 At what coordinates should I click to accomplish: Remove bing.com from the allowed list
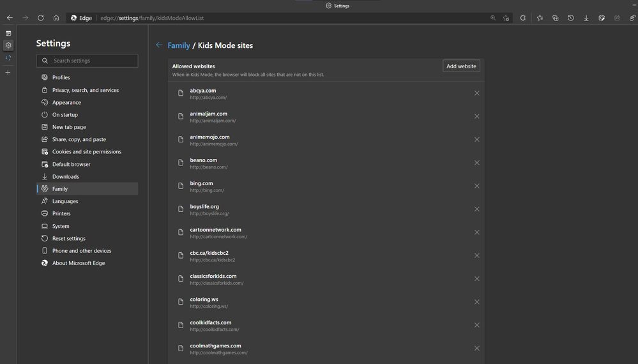pos(477,186)
